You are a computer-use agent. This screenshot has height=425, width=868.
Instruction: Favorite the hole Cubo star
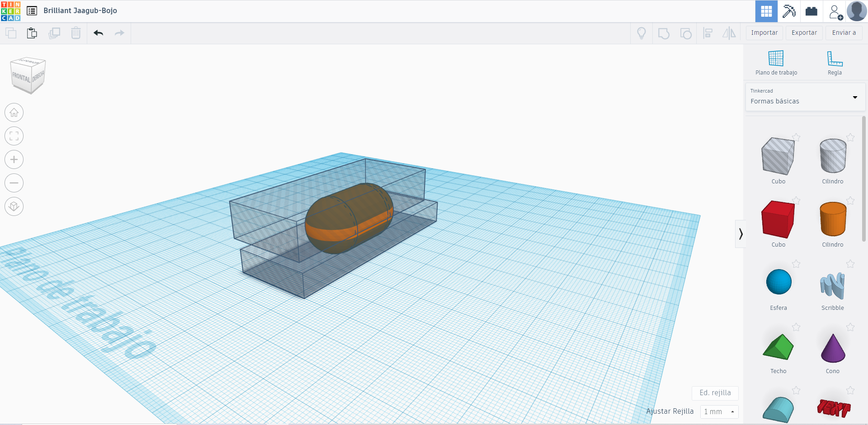796,137
